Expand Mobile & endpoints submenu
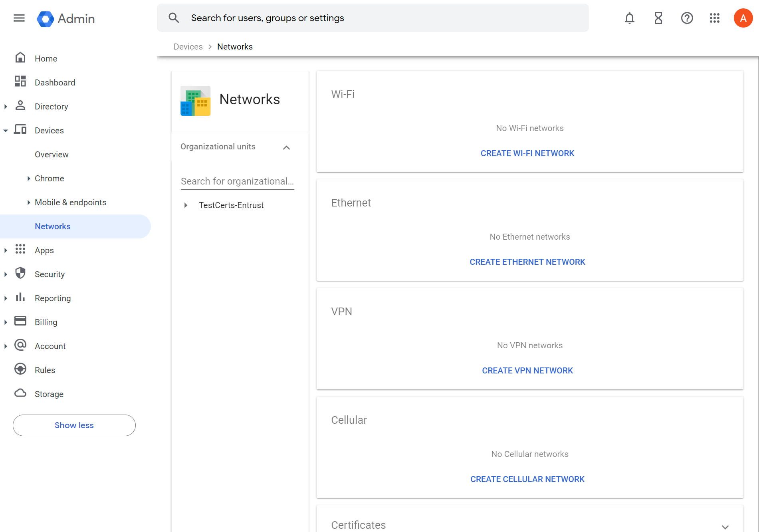 29,202
